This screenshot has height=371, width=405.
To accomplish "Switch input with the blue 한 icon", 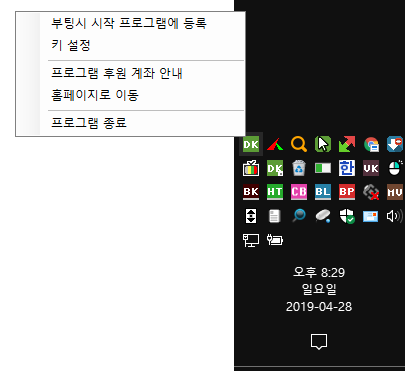I will pos(347,168).
